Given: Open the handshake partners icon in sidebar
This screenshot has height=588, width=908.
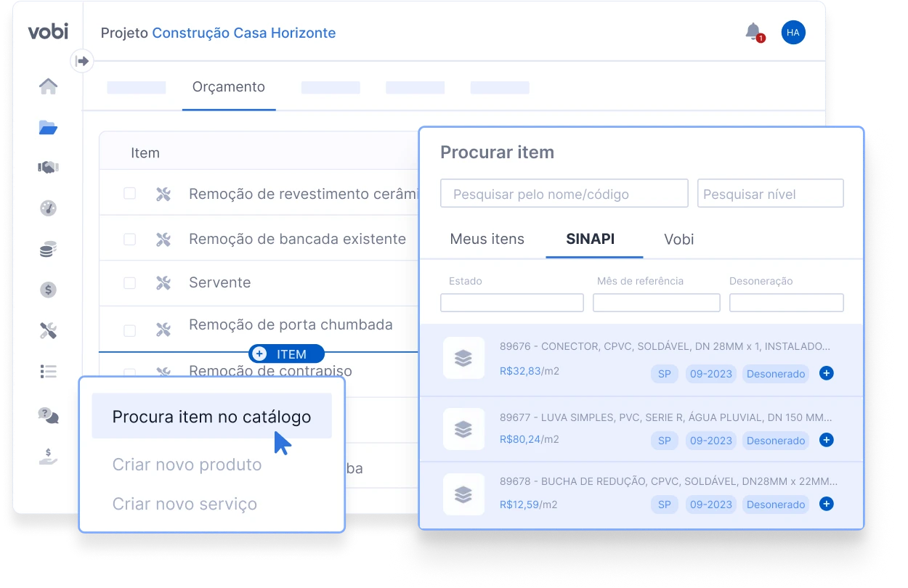Looking at the screenshot, I should (48, 168).
